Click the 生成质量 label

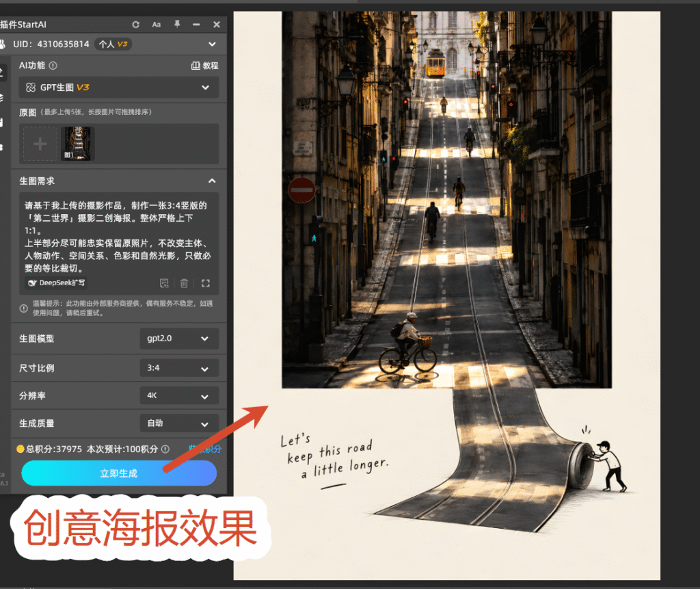point(37,423)
